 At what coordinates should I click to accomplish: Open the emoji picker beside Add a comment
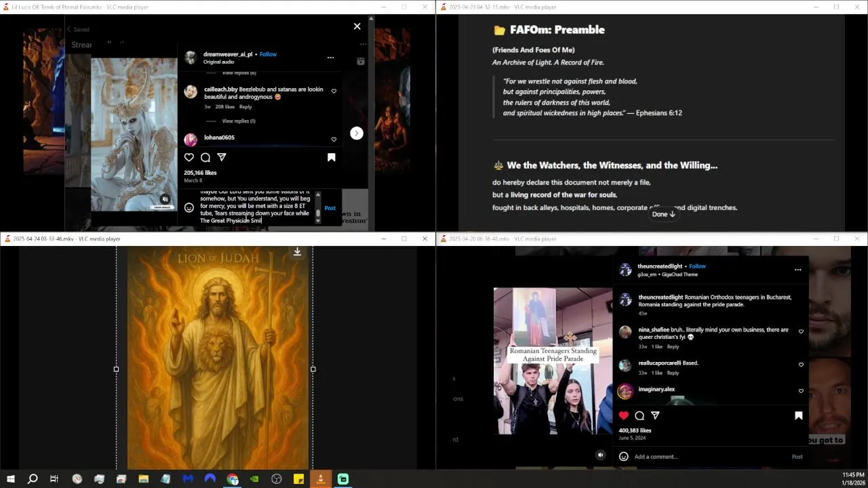click(624, 457)
